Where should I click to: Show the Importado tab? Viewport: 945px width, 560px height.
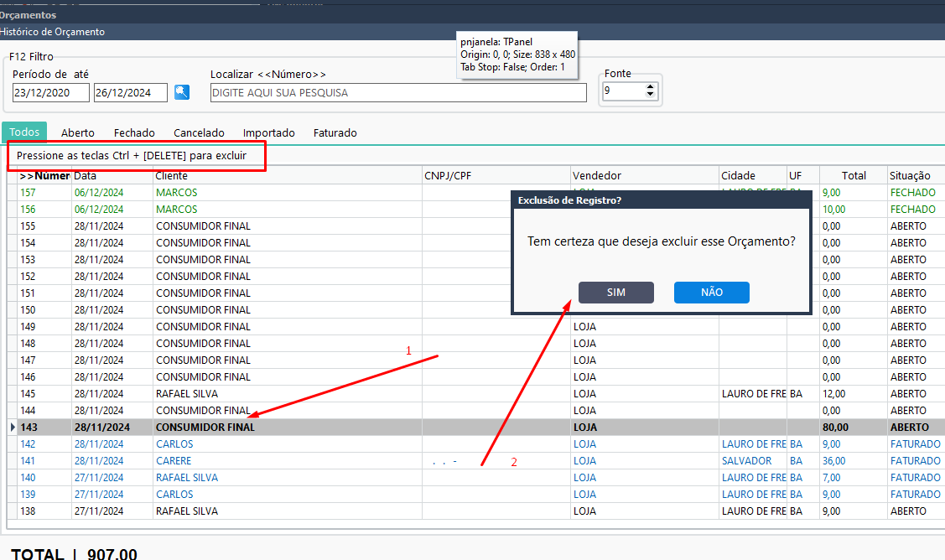(x=269, y=132)
